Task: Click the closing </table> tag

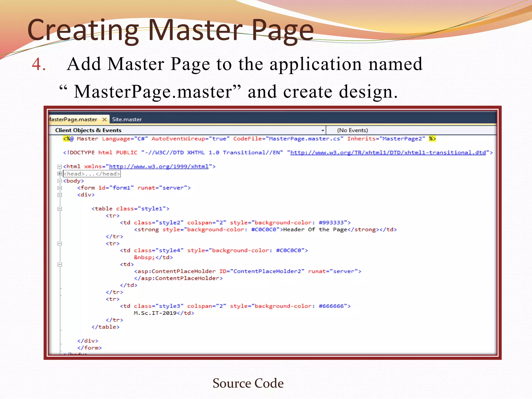Action: [x=105, y=327]
